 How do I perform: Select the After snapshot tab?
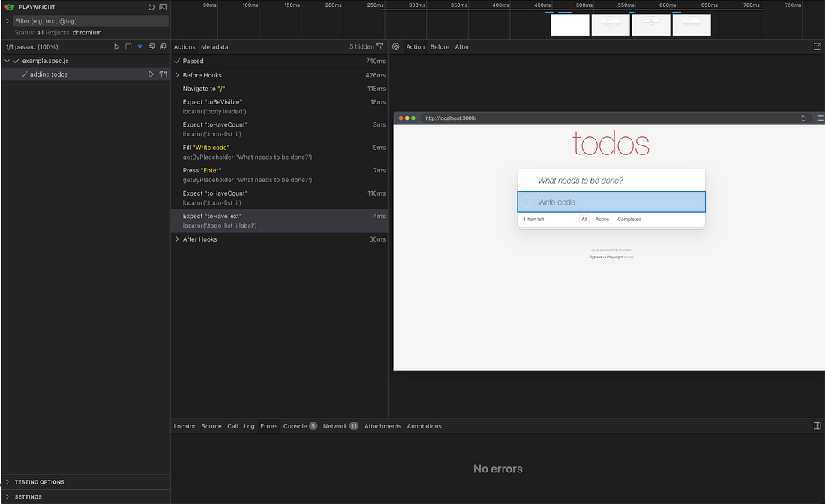tap(462, 46)
